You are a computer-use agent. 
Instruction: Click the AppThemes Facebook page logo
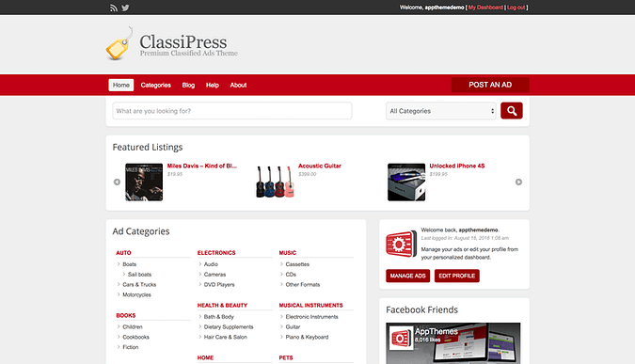401,338
